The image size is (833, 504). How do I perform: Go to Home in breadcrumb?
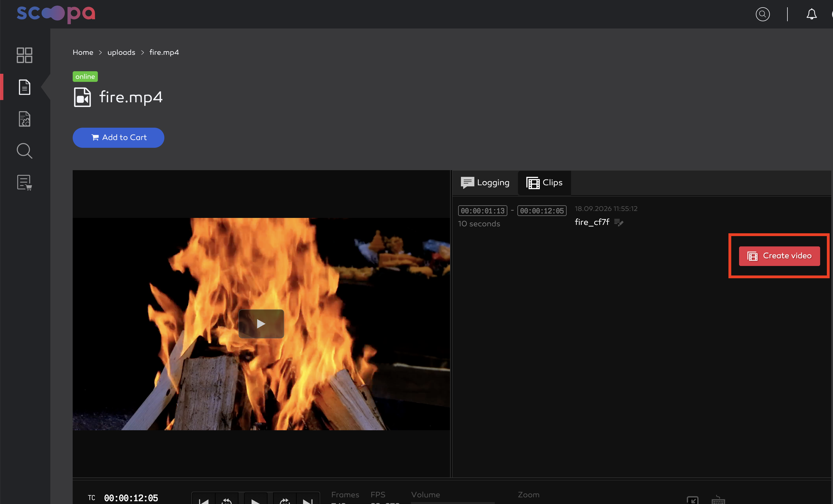coord(83,52)
